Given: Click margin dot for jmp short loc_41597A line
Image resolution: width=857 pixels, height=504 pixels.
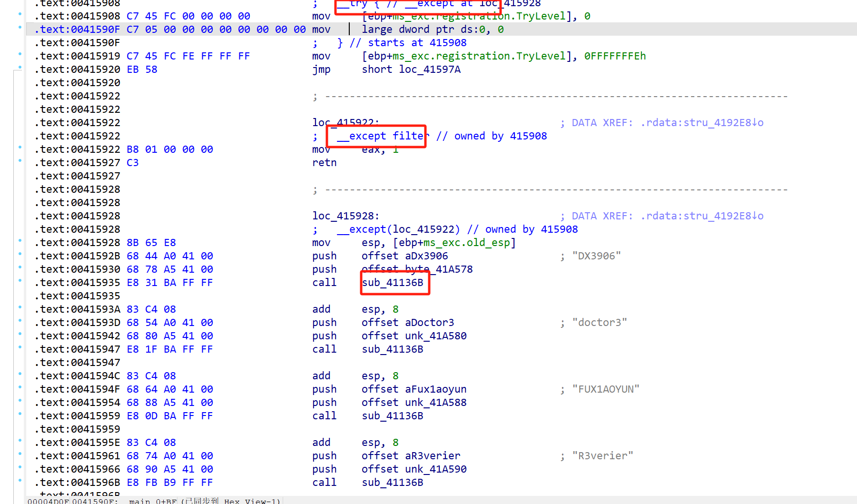Looking at the screenshot, I should 20,67.
